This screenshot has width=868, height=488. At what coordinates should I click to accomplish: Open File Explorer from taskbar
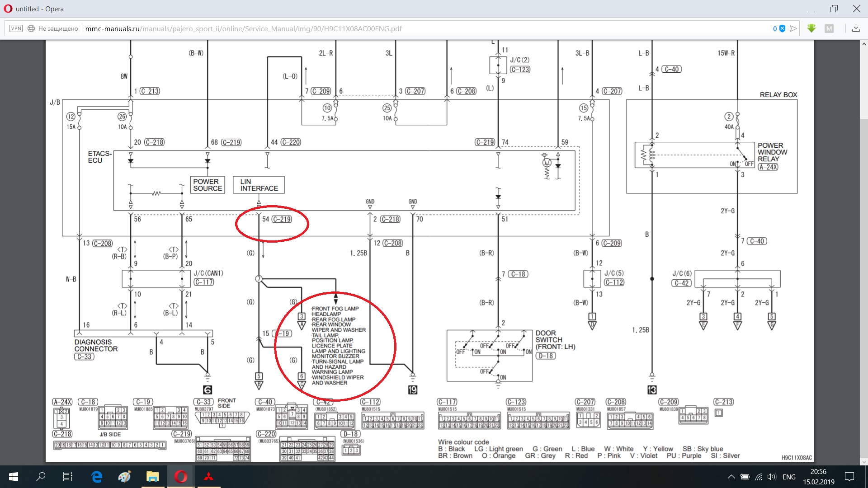pyautogui.click(x=152, y=477)
